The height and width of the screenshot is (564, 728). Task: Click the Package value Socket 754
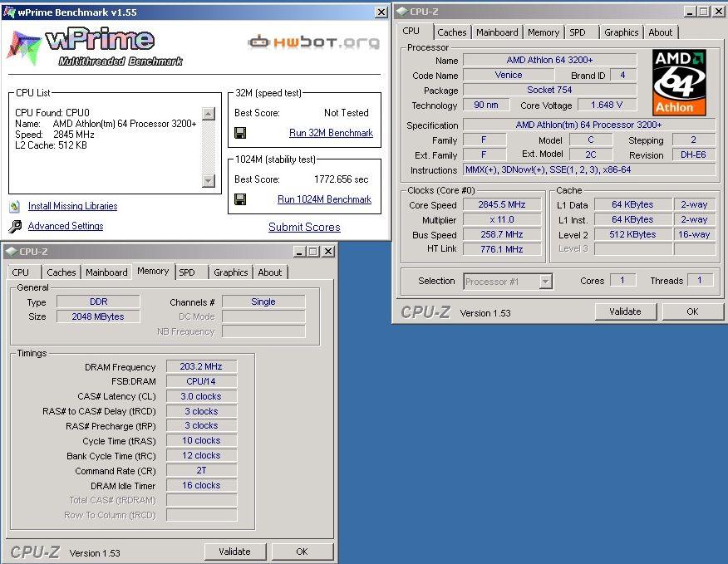point(549,90)
